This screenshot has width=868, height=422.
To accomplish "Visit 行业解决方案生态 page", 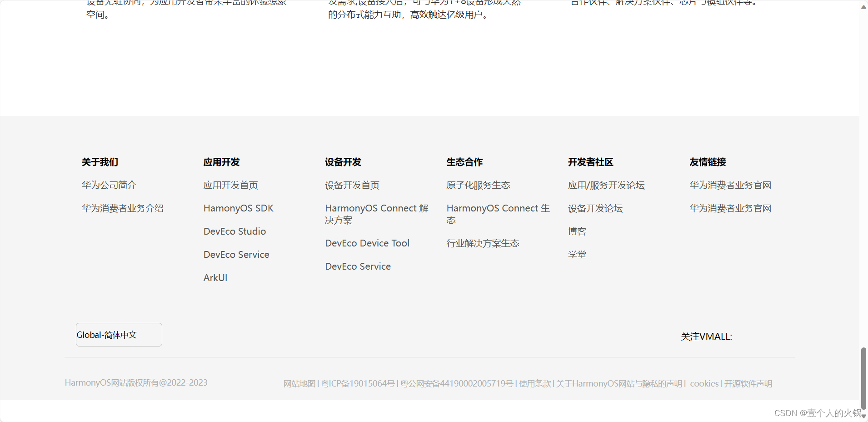I will click(483, 243).
